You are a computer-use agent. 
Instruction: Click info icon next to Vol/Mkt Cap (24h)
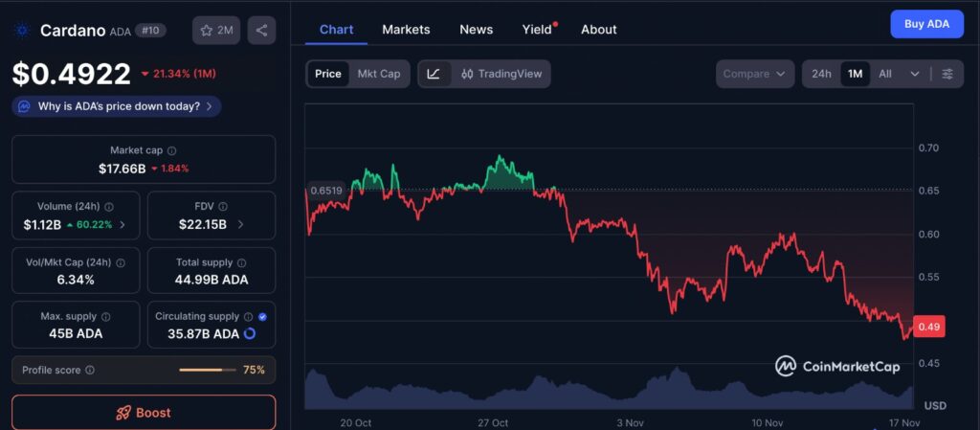coord(121,263)
